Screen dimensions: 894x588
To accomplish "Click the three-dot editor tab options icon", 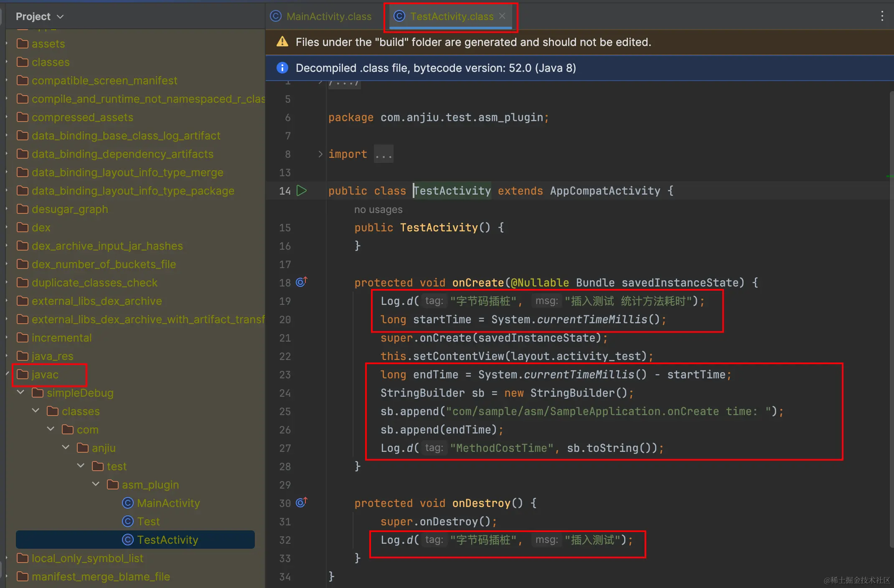I will point(882,16).
